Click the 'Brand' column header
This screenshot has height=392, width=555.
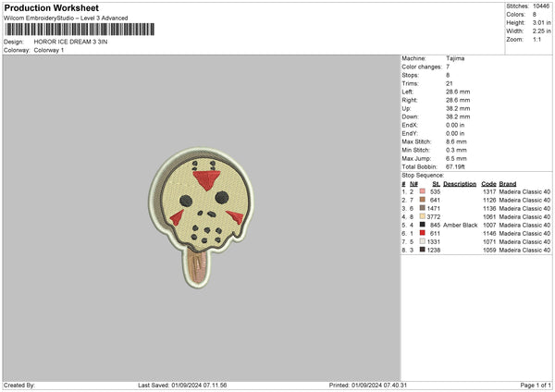[x=508, y=184]
